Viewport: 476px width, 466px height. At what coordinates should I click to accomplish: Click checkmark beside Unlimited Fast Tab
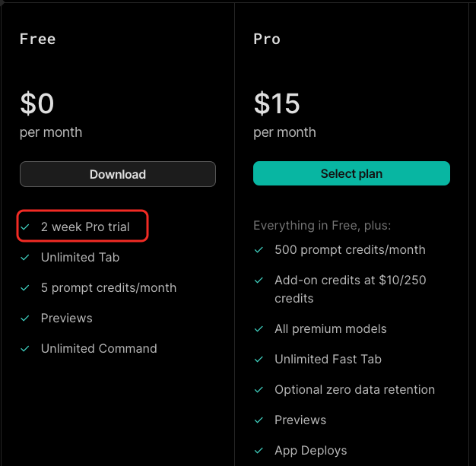click(x=259, y=360)
